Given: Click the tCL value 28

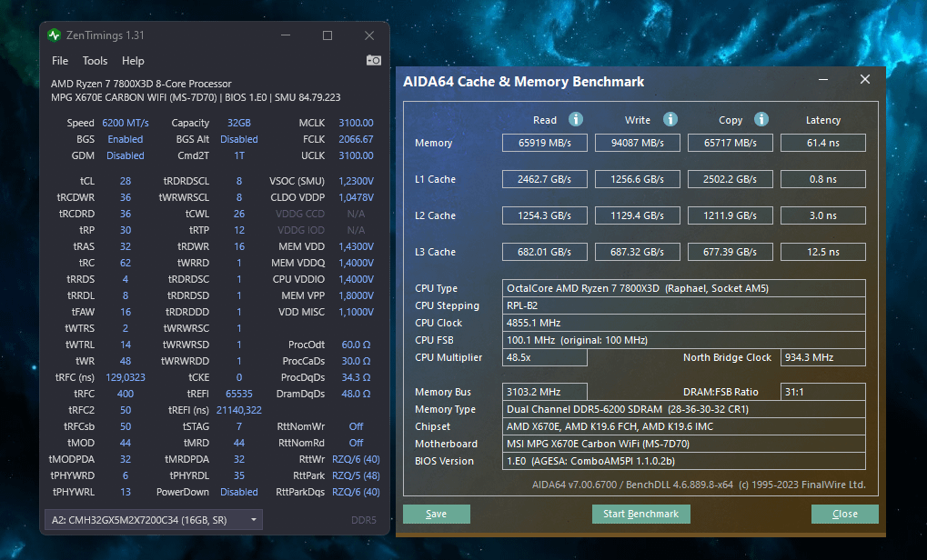Looking at the screenshot, I should coord(126,181).
